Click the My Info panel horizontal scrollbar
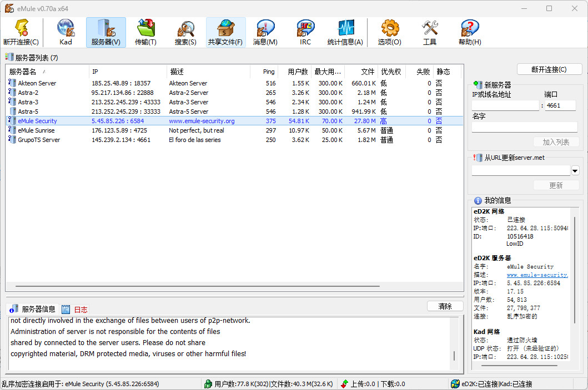This screenshot has height=390, width=588. click(x=520, y=365)
